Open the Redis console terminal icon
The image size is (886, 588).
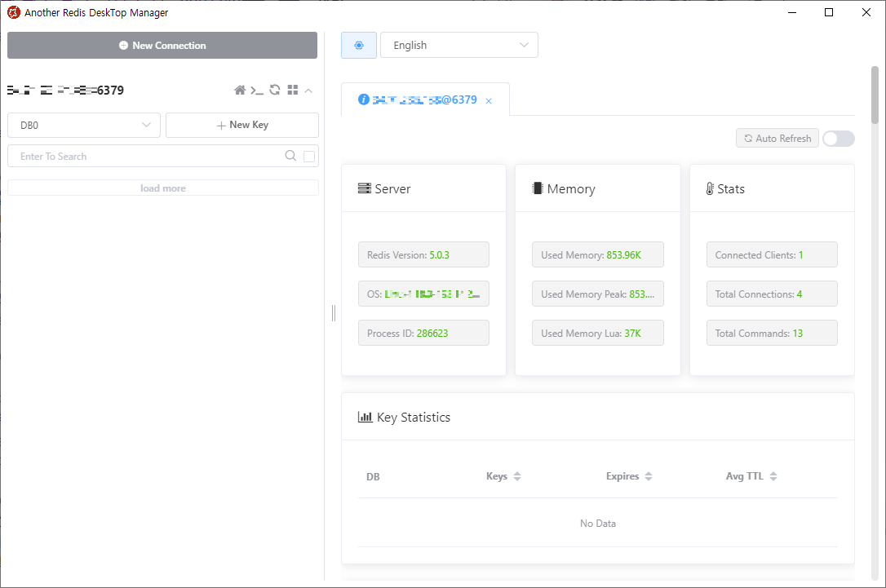point(257,91)
